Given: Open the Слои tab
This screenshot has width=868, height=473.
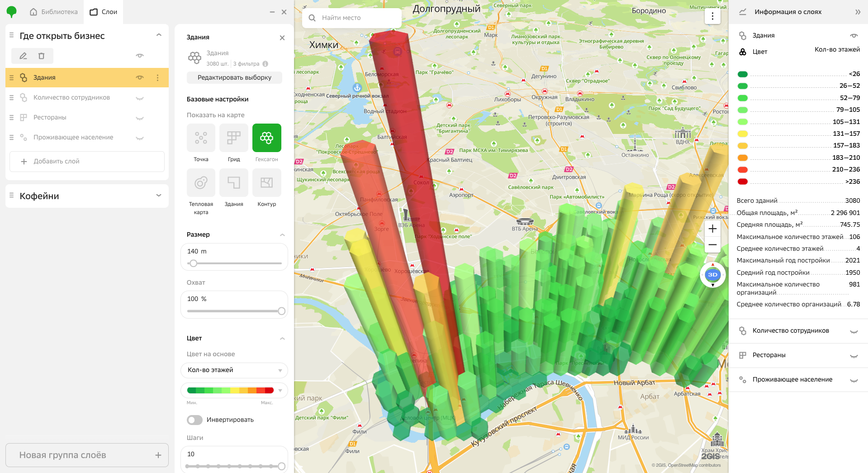Looking at the screenshot, I should coord(104,12).
